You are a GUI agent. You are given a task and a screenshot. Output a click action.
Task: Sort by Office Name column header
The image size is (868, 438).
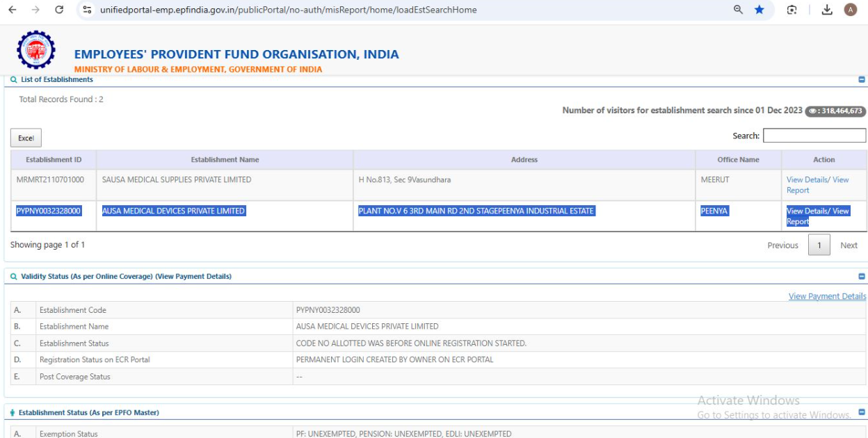click(738, 160)
